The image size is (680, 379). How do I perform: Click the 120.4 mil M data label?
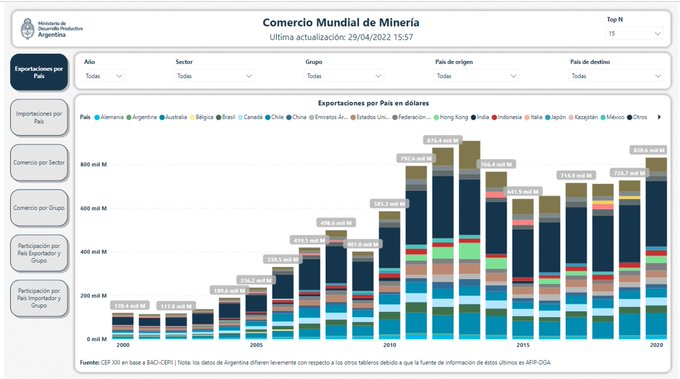pos(130,306)
